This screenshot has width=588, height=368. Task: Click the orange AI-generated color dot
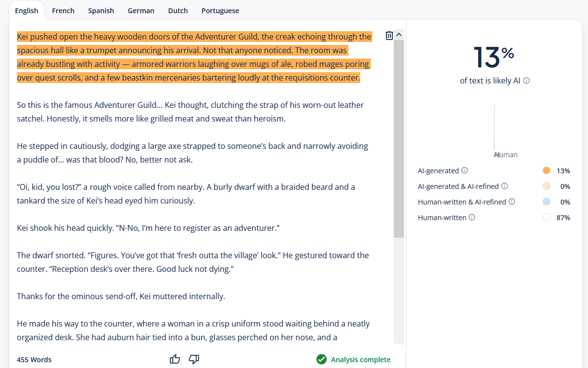547,171
